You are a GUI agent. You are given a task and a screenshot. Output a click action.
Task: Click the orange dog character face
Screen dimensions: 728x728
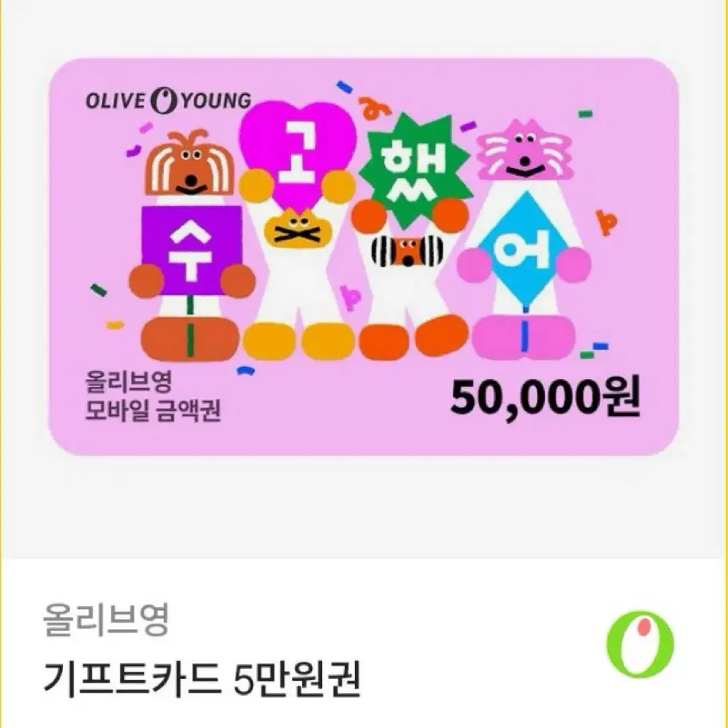click(190, 164)
